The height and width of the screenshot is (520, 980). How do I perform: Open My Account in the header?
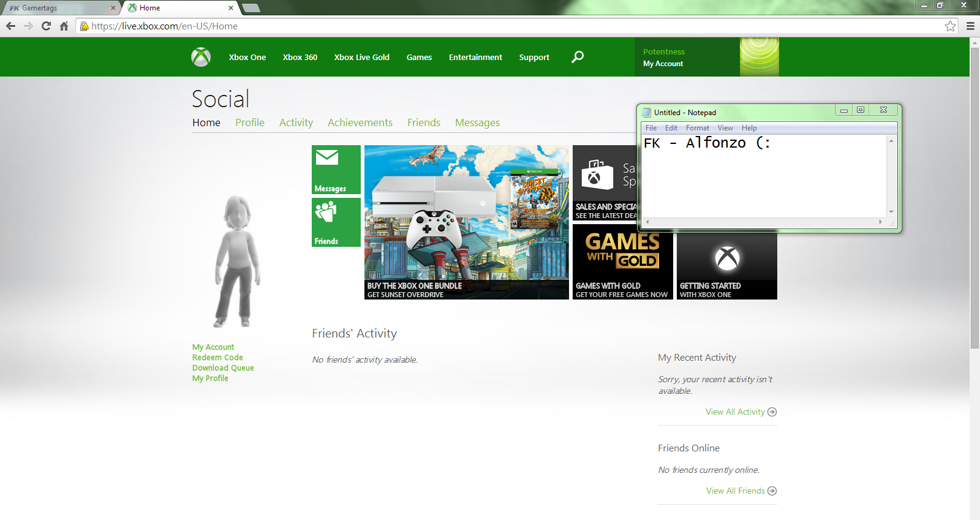click(663, 64)
